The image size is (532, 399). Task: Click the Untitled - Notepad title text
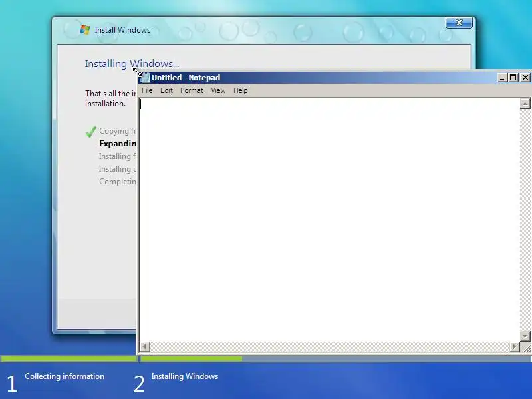coord(186,78)
